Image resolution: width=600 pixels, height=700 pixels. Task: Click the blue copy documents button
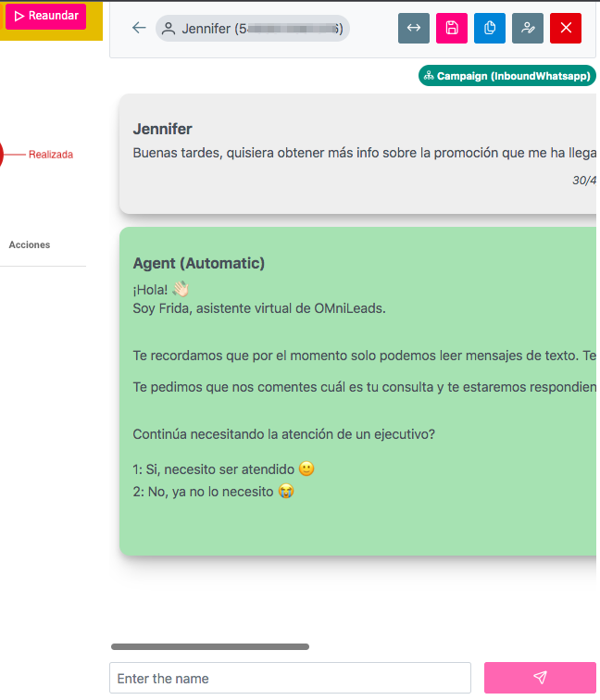point(490,28)
